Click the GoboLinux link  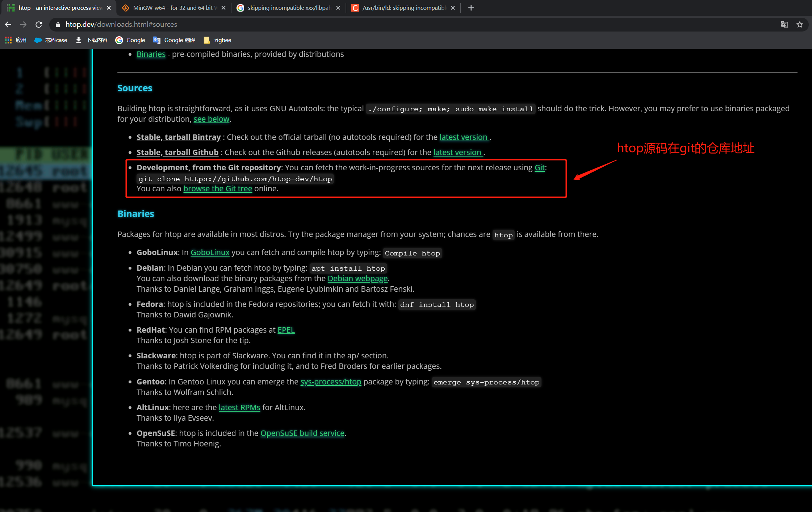pyautogui.click(x=210, y=252)
